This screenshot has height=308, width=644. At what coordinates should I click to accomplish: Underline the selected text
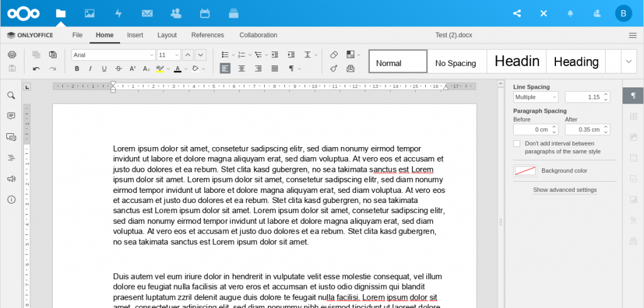[x=104, y=69]
